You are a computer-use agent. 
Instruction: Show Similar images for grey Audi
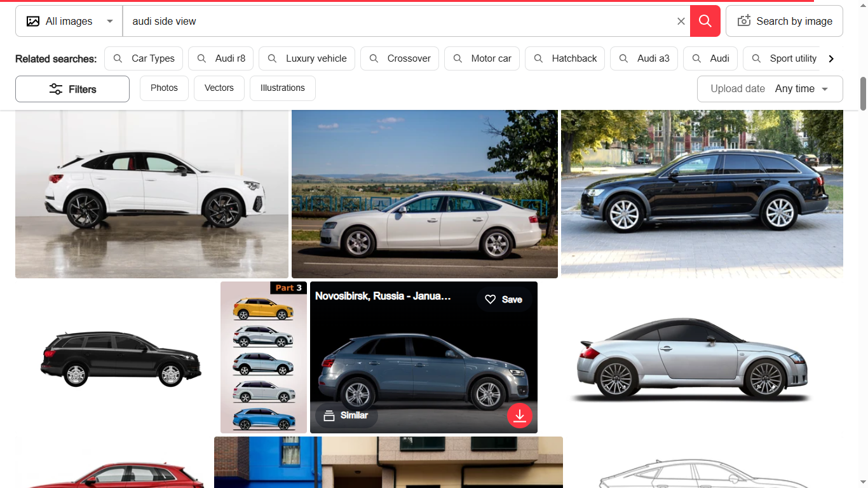346,415
